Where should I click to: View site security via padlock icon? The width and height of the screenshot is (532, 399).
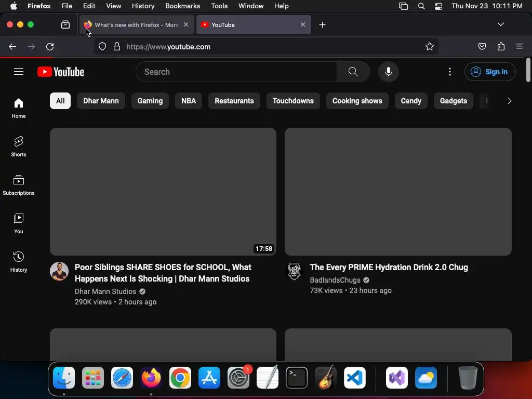[117, 46]
